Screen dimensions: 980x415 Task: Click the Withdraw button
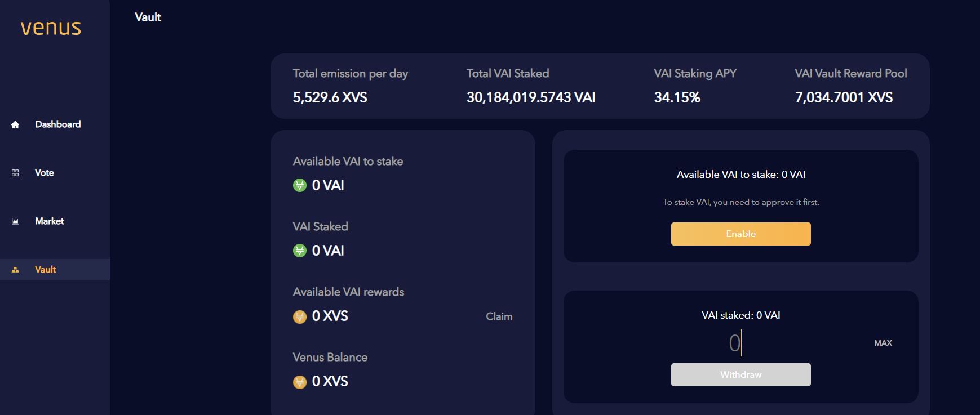click(x=740, y=374)
